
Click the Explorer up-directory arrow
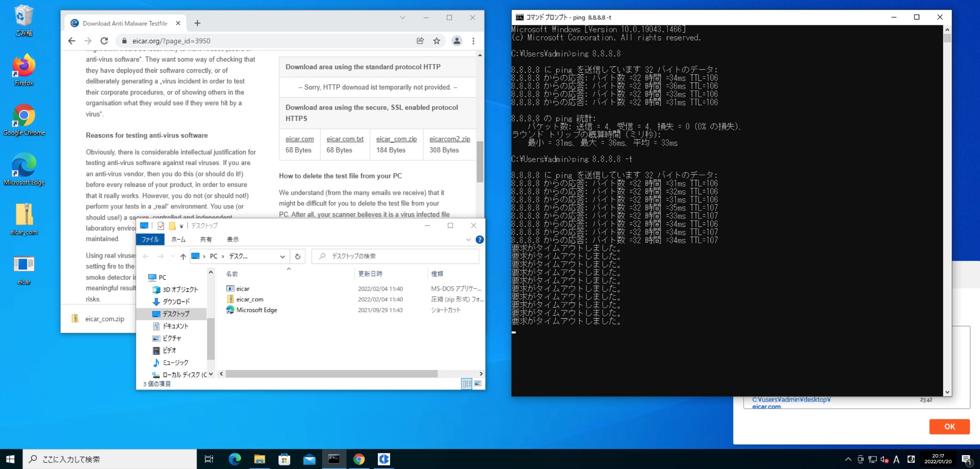point(183,257)
